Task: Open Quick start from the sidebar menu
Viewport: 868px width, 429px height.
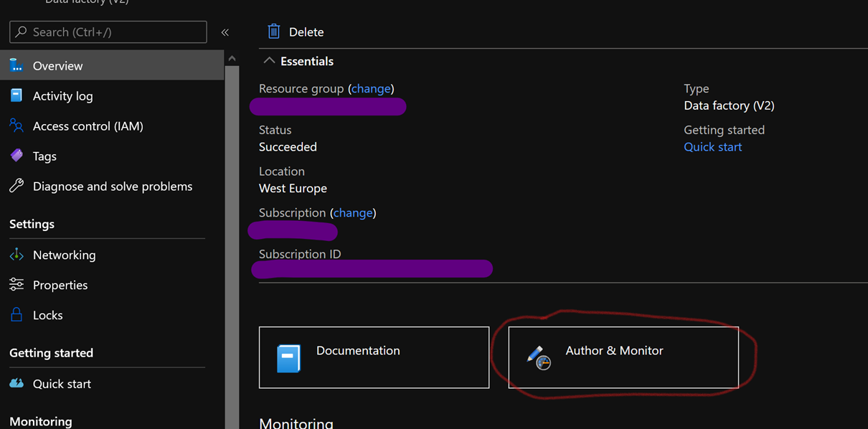Action: click(60, 384)
